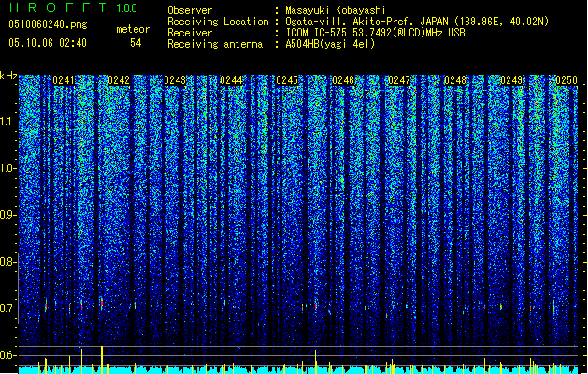Click the 1.1 kHz axis label
Viewport: 588px width, 374px height.
click(7, 122)
